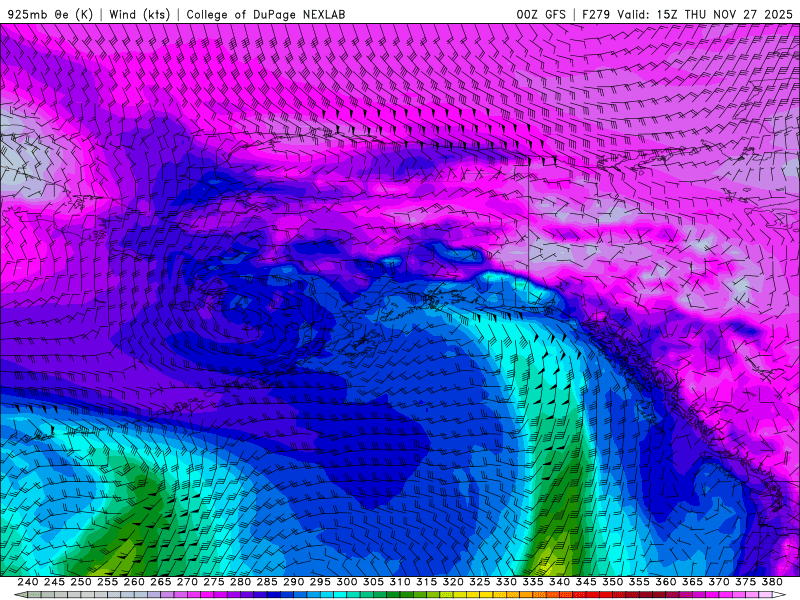Select the 260 scale value
The height and width of the screenshot is (600, 800).
point(134,582)
